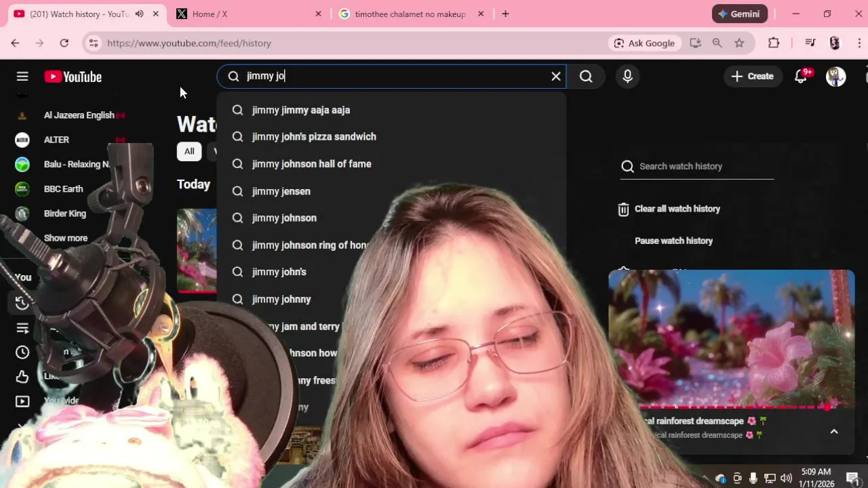Screen dimensions: 868x488
Task: Clear the search box with the X
Action: pos(556,76)
